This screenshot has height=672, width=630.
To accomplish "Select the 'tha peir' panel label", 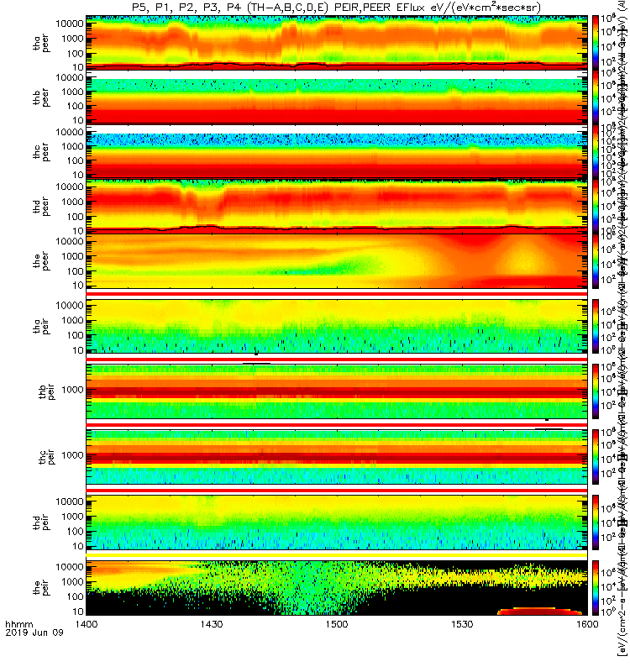I will tap(41, 326).
